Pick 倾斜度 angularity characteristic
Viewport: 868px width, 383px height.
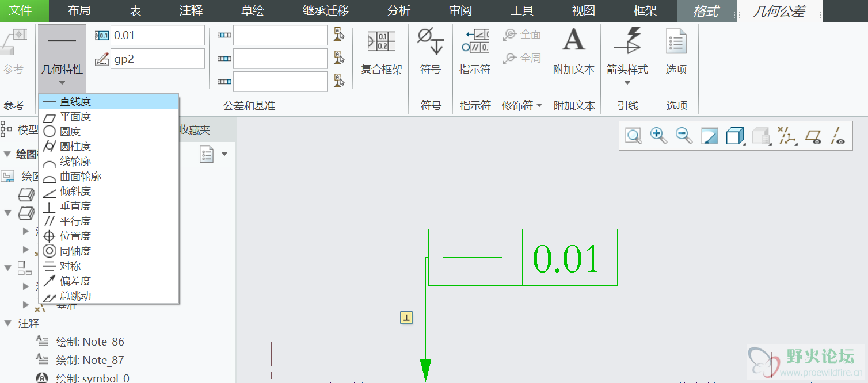pos(108,191)
